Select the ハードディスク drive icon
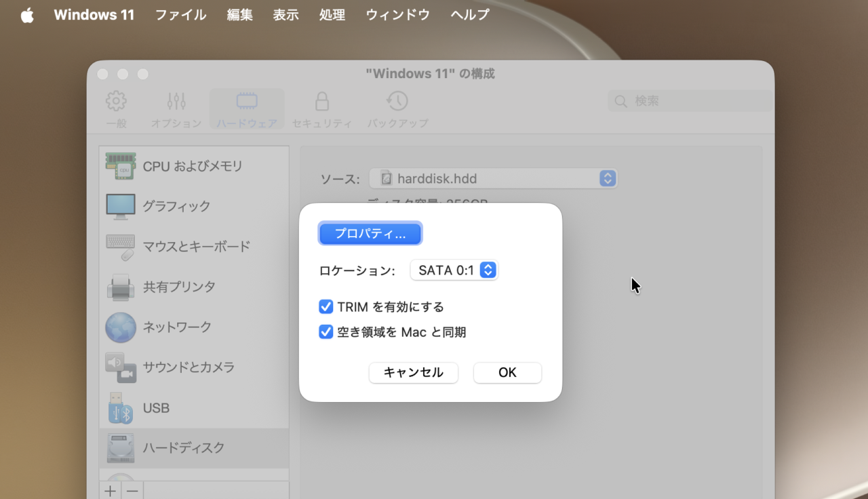868x499 pixels. (121, 448)
